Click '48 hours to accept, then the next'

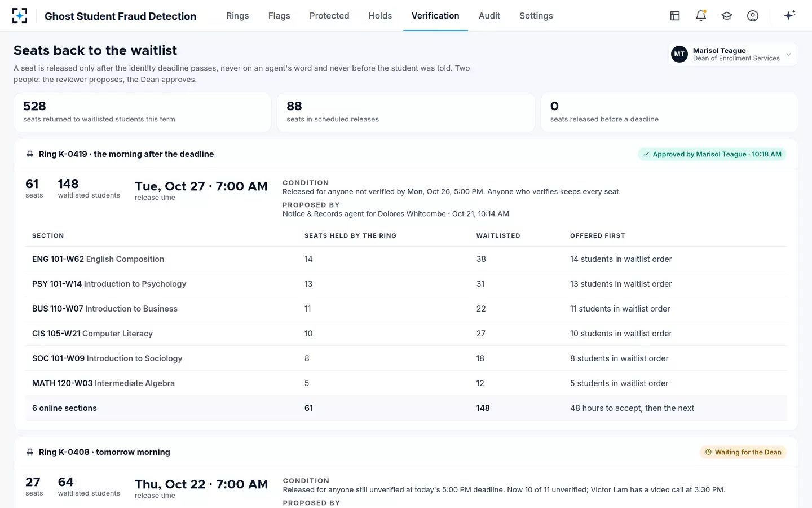pyautogui.click(x=632, y=408)
